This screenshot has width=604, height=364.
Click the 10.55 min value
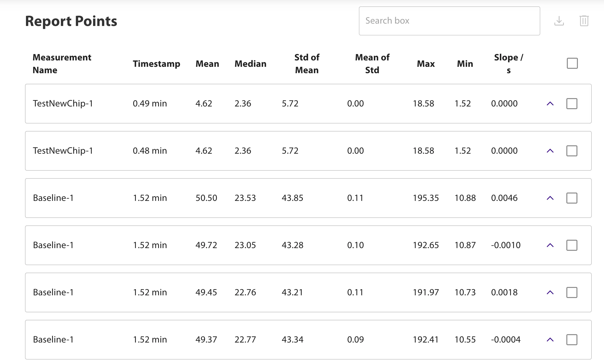(x=465, y=339)
